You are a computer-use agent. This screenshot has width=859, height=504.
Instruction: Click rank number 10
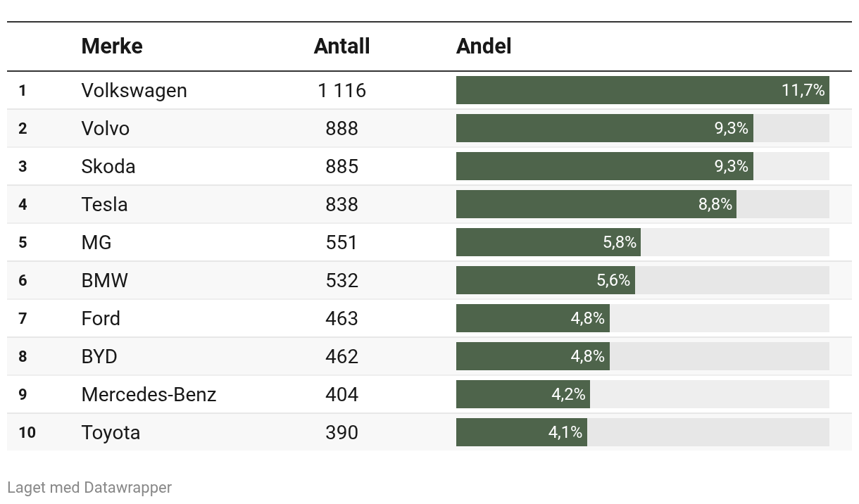[27, 432]
